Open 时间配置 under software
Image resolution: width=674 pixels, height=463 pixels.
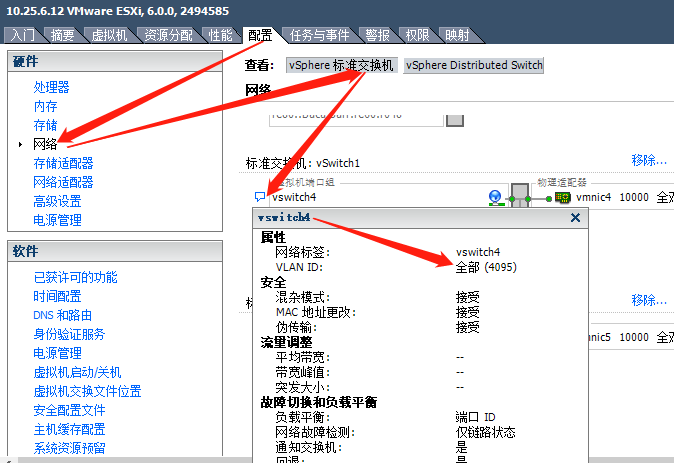click(57, 296)
